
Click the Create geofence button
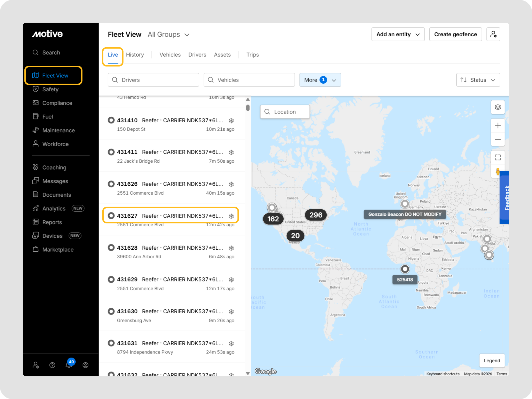point(455,34)
